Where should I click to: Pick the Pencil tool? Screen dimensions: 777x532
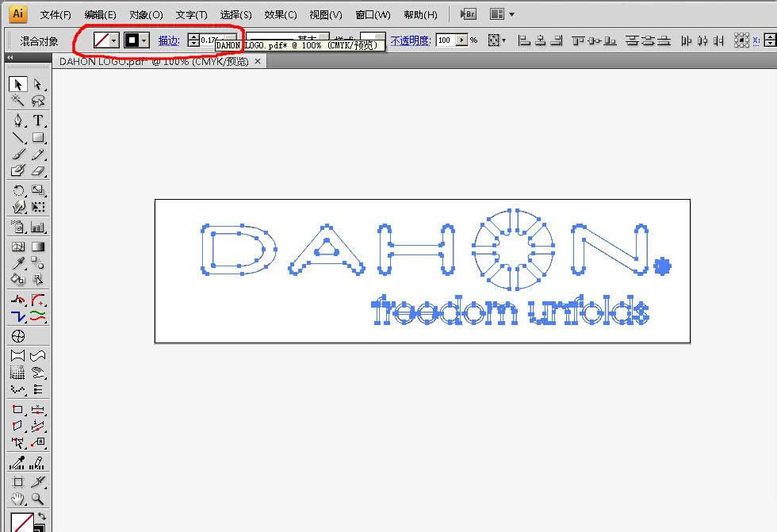pos(38,154)
